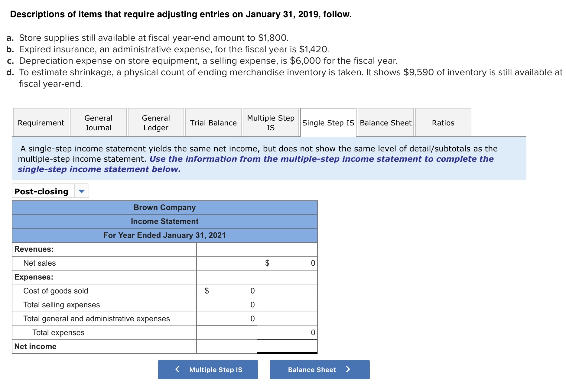The image size is (566, 392).
Task: Click the Brown Company header
Action: 165,208
